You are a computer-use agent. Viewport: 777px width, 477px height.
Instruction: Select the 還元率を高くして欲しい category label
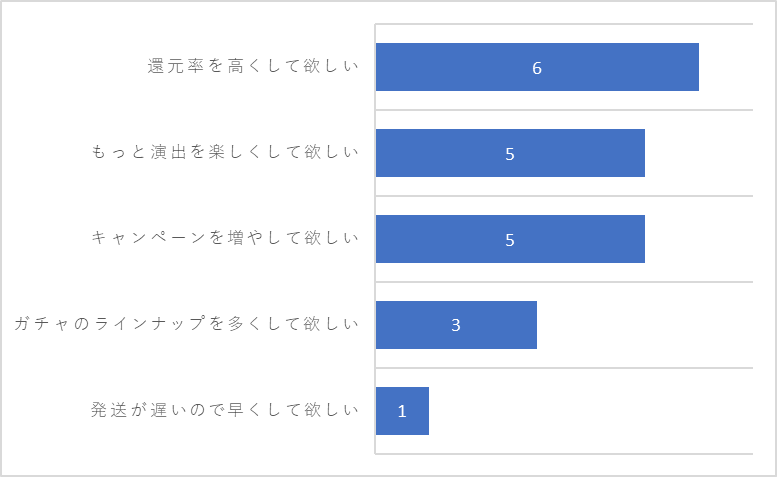click(253, 66)
